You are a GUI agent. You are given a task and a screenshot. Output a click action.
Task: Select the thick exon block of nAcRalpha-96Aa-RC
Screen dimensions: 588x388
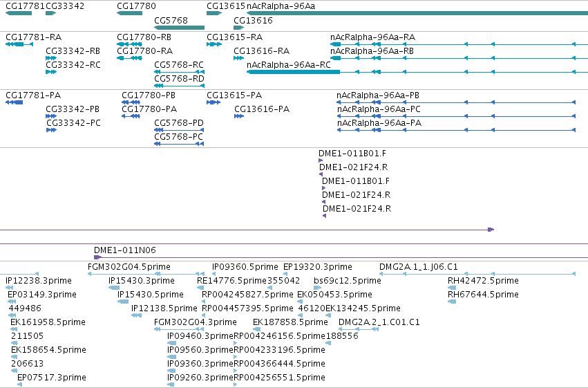click(x=293, y=72)
